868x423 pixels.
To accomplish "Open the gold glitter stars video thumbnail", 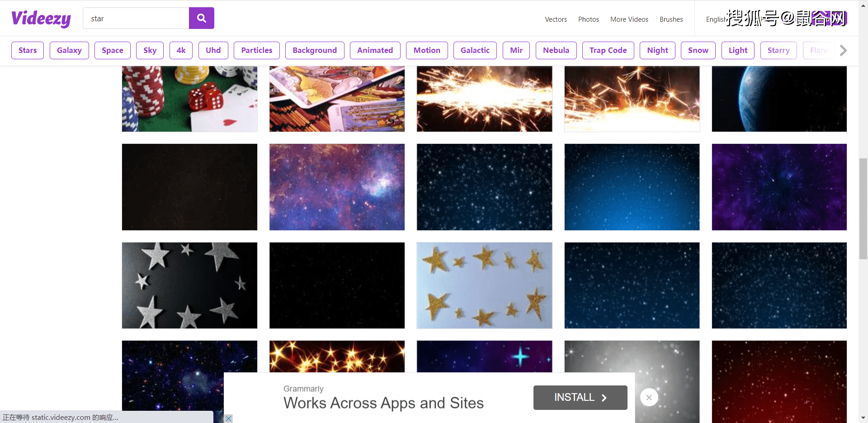I will pos(484,285).
